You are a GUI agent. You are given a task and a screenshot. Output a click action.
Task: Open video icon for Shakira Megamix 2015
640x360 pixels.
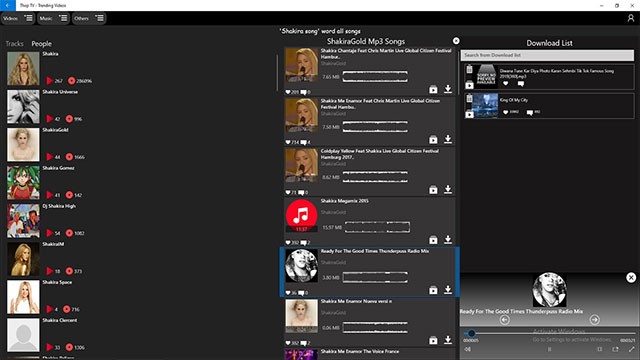[433, 240]
